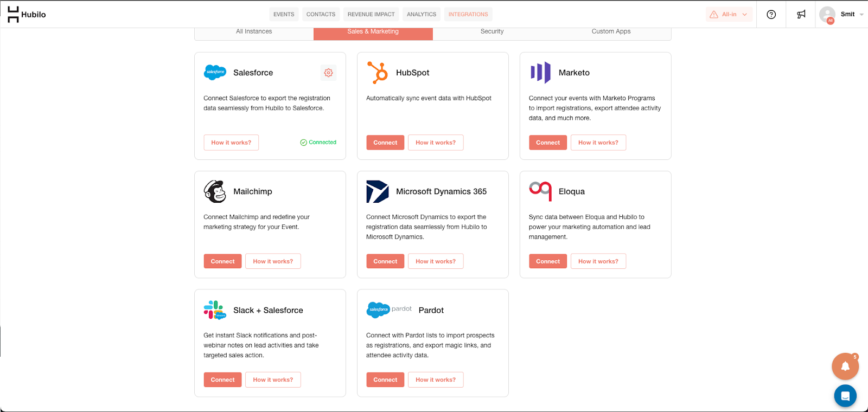Click the Microsoft Dynamics 365 logo
Image resolution: width=868 pixels, height=412 pixels.
click(378, 191)
